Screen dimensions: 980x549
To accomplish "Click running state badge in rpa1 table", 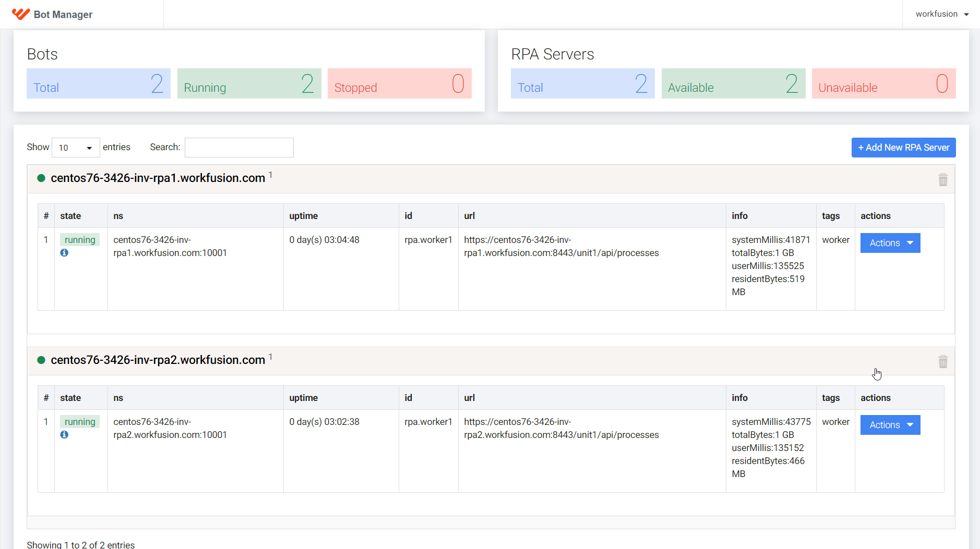I will click(80, 240).
